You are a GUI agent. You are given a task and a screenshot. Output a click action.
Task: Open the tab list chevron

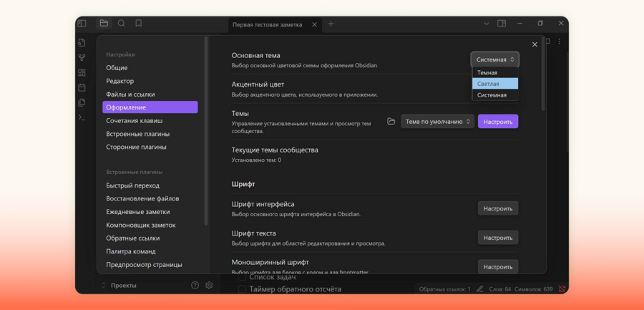(487, 24)
